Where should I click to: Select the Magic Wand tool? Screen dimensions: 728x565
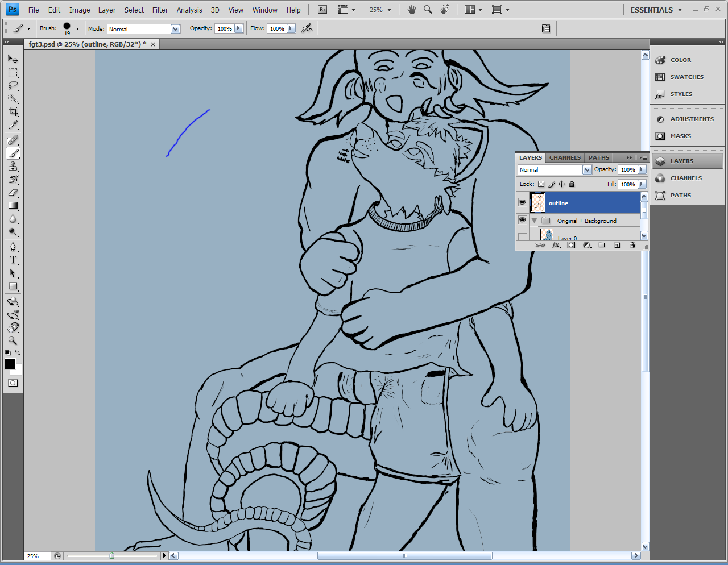coord(13,99)
